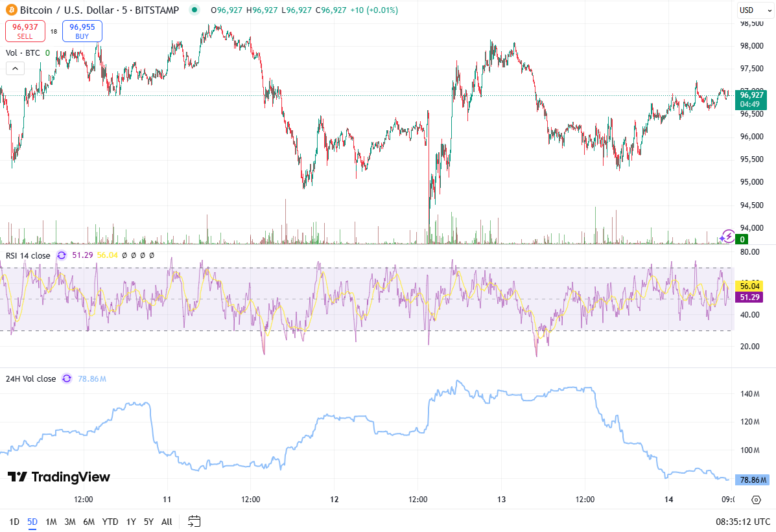The height and width of the screenshot is (532, 776).
Task: Click the current price label 96,927
Action: click(x=752, y=95)
